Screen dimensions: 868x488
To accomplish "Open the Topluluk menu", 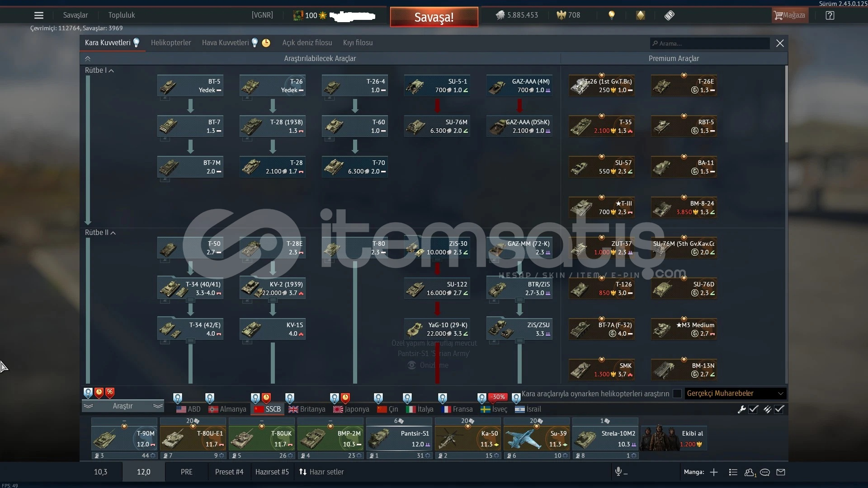I will 122,15.
